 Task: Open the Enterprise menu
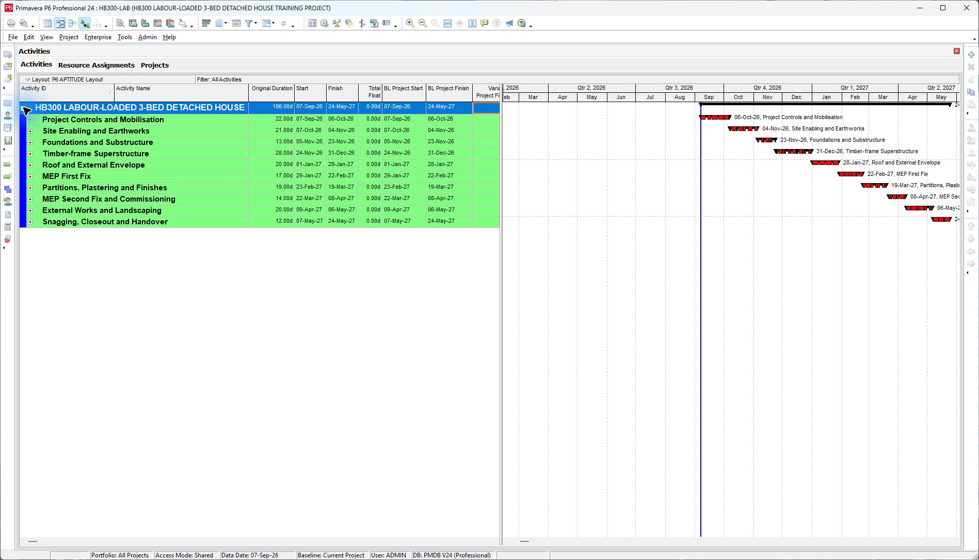tap(98, 37)
